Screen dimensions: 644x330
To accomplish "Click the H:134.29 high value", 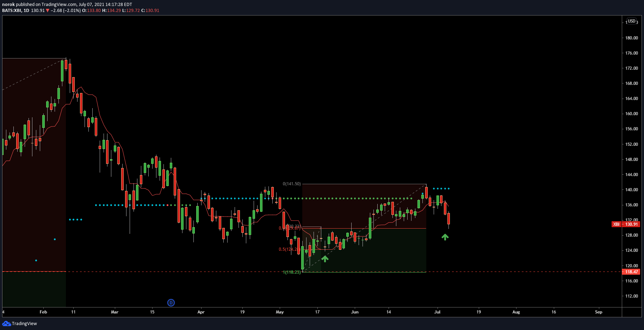I will (111, 11).
